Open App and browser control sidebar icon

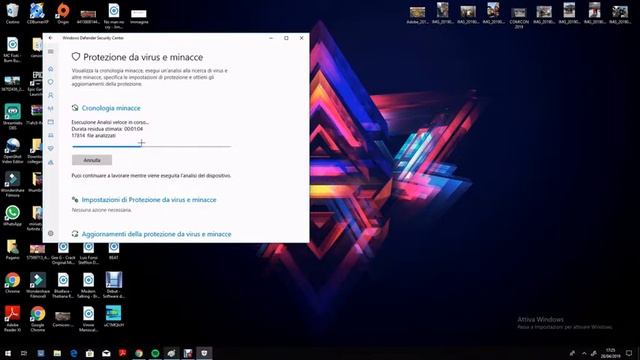point(51,122)
